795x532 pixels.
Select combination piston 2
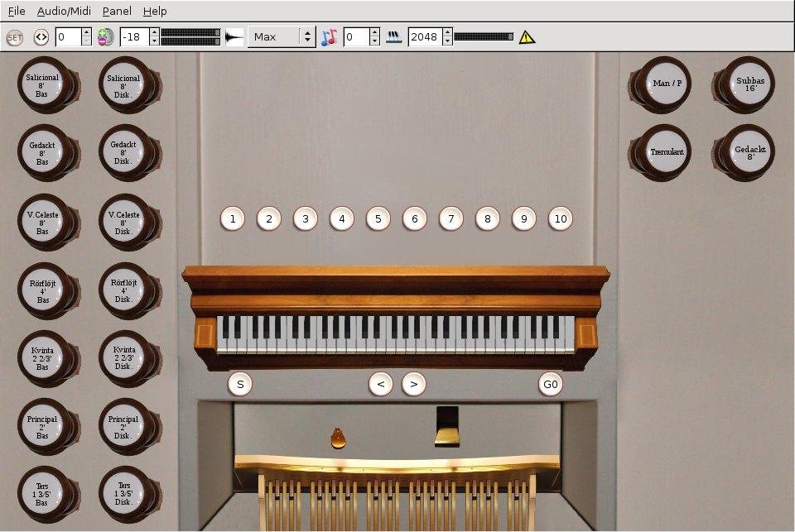[x=269, y=219]
